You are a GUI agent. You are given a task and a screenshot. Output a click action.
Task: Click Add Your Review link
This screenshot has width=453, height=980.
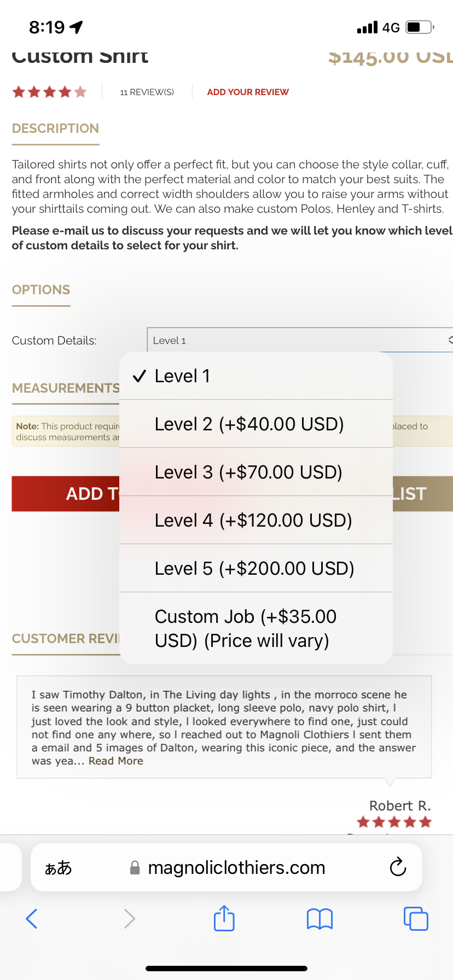point(248,92)
